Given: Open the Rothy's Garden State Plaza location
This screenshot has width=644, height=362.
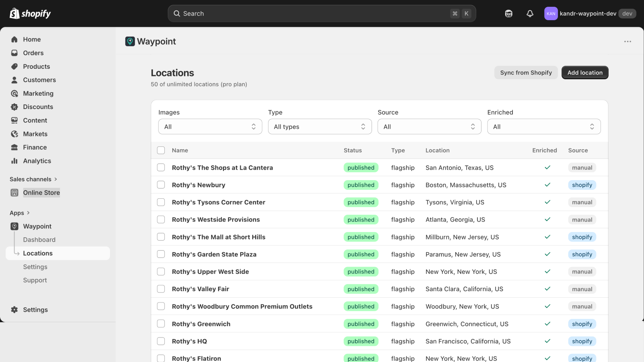Looking at the screenshot, I should [214, 254].
